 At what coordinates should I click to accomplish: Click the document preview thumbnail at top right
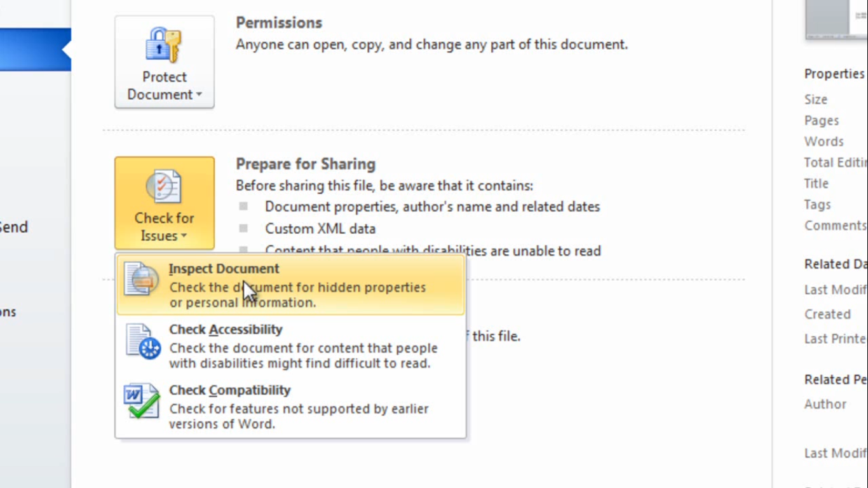click(x=836, y=20)
